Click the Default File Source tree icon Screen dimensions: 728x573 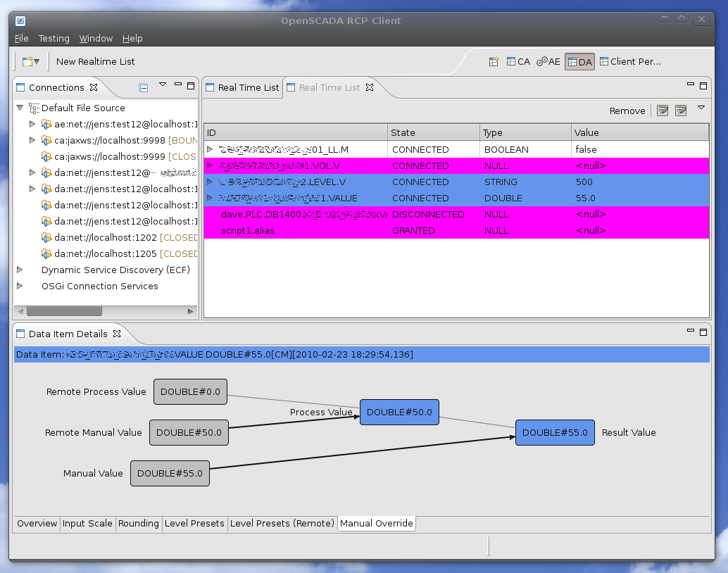34,108
